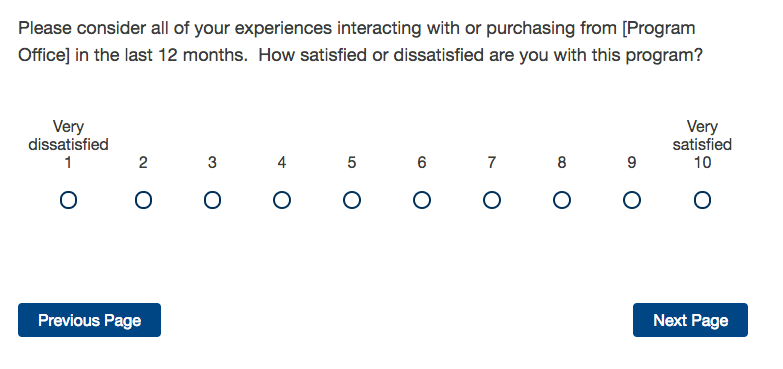Click the 'Very satisfied' label text

[x=702, y=136]
